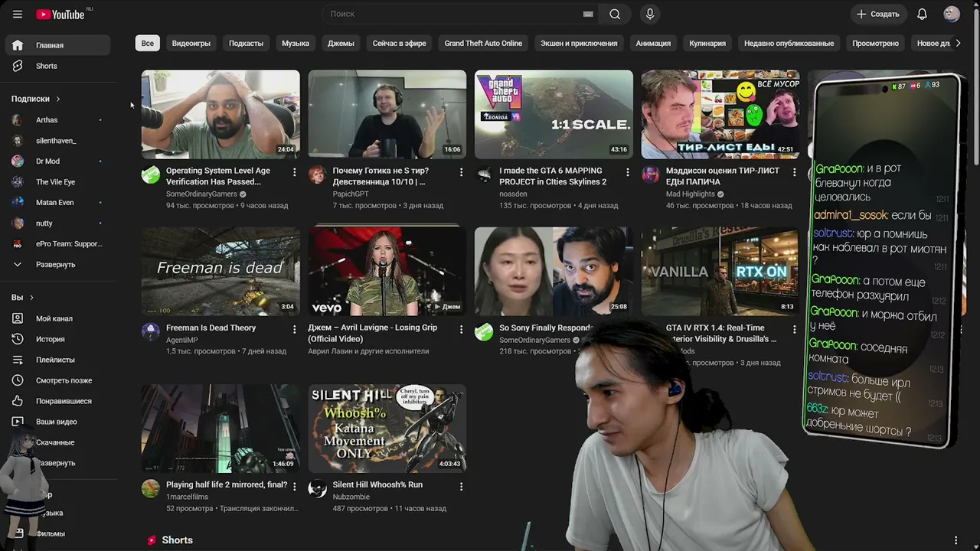Viewport: 980px width, 551px height.
Task: Open AgentIMP channel avatar
Action: (151, 331)
